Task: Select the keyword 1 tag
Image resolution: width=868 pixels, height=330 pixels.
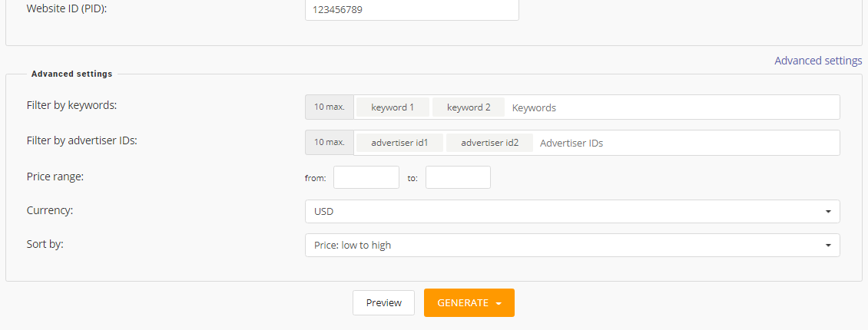Action: (x=393, y=107)
